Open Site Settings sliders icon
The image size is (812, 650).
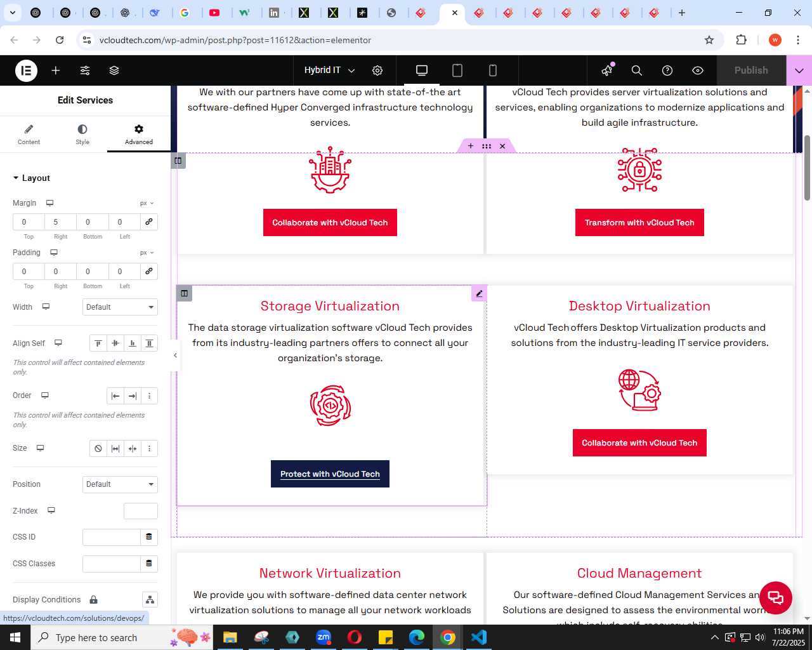(85, 70)
